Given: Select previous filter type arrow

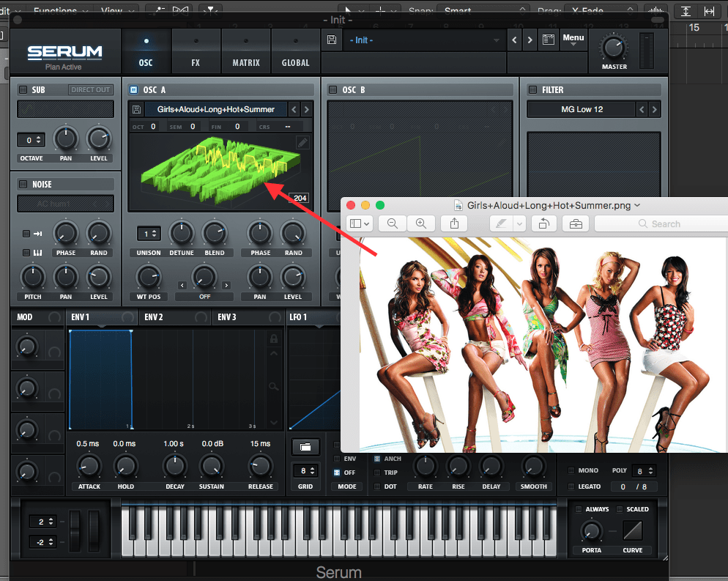Looking at the screenshot, I should [642, 110].
